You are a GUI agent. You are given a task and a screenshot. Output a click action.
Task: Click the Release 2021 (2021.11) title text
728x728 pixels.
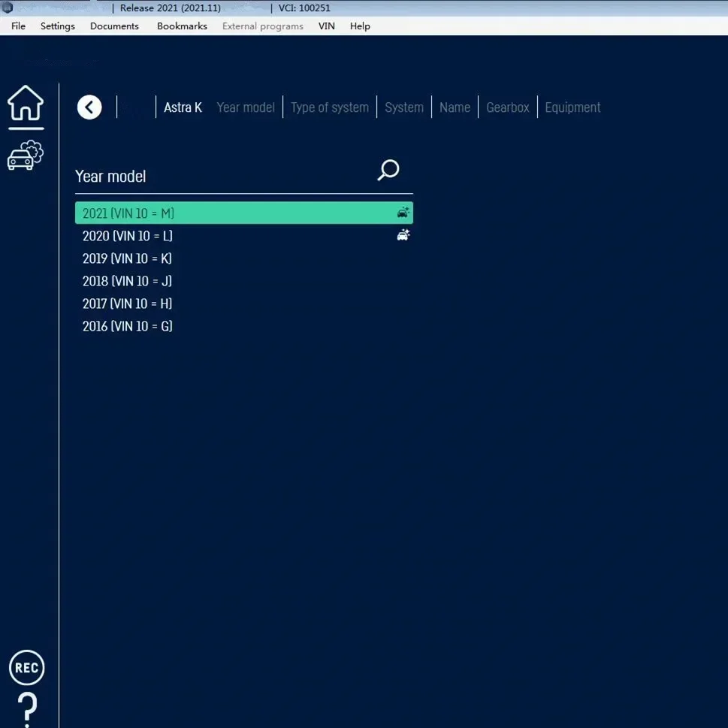click(x=171, y=8)
